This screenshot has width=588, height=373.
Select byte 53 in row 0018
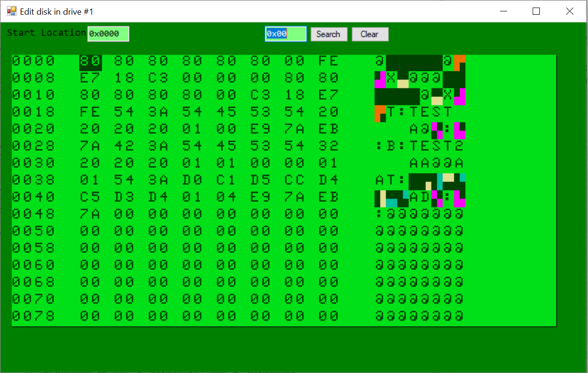[x=261, y=112]
